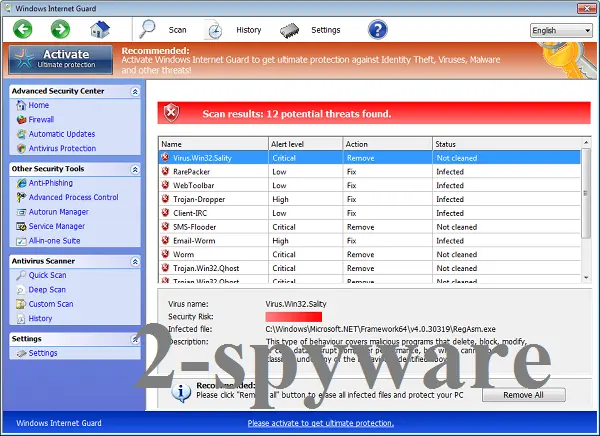600x436 pixels.
Task: Click 'Please activate to get ultimate protection' link
Action: click(x=321, y=423)
